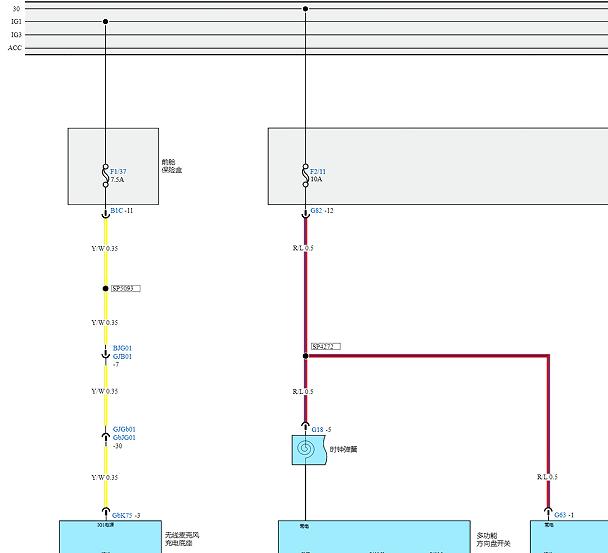
Task: Click the junction dot on IG1 rail
Action: pos(105,21)
